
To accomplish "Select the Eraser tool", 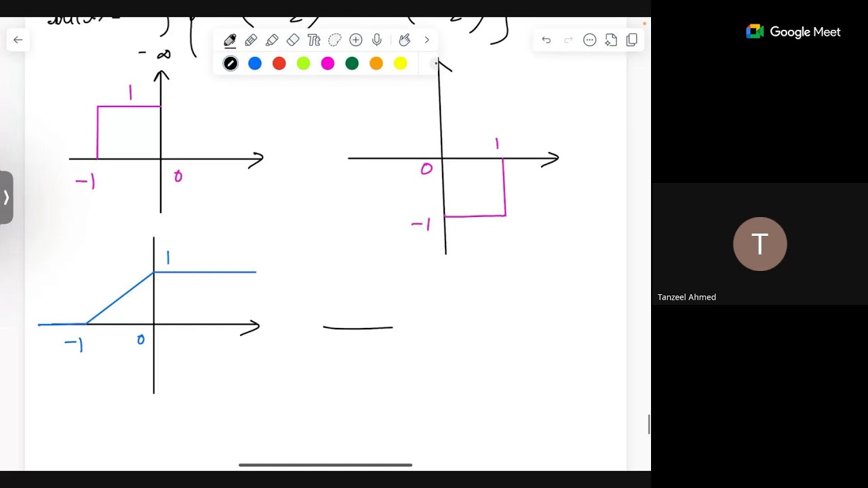I will (293, 40).
